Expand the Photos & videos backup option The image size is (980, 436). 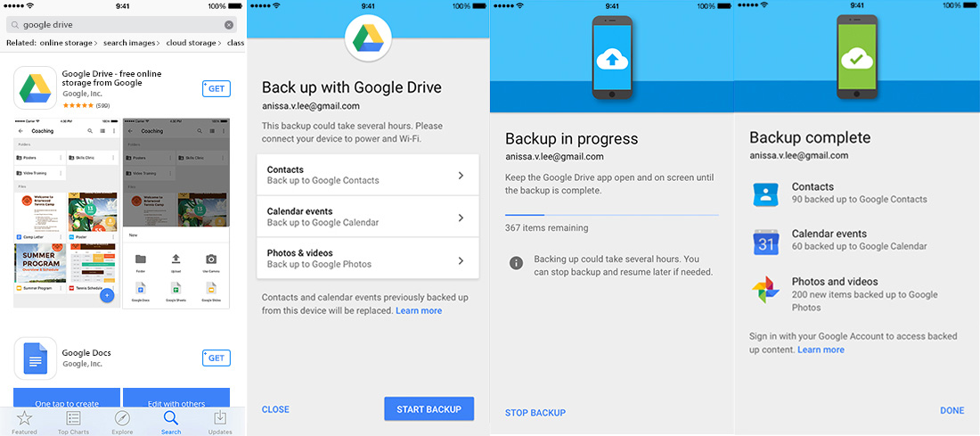click(x=367, y=259)
